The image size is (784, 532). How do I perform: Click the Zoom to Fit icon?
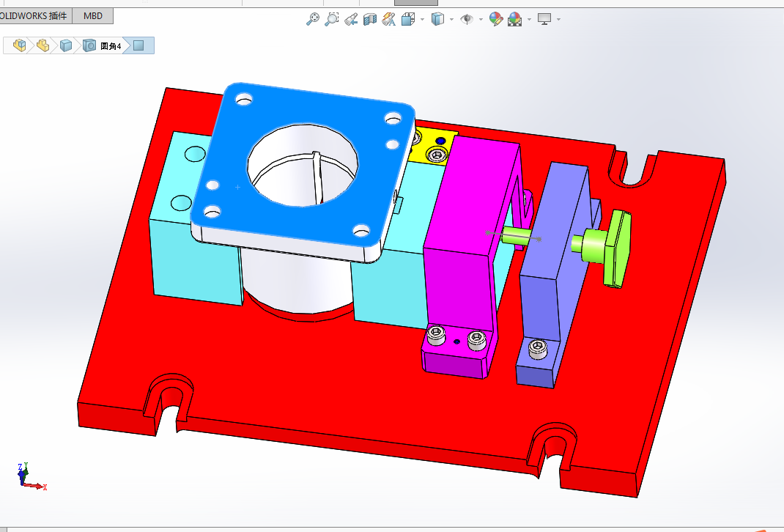coord(313,20)
